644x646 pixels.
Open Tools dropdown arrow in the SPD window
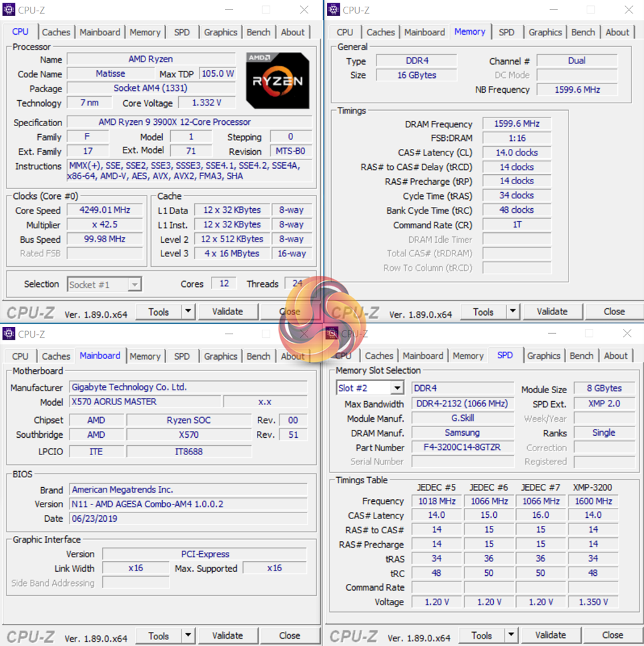511,635
